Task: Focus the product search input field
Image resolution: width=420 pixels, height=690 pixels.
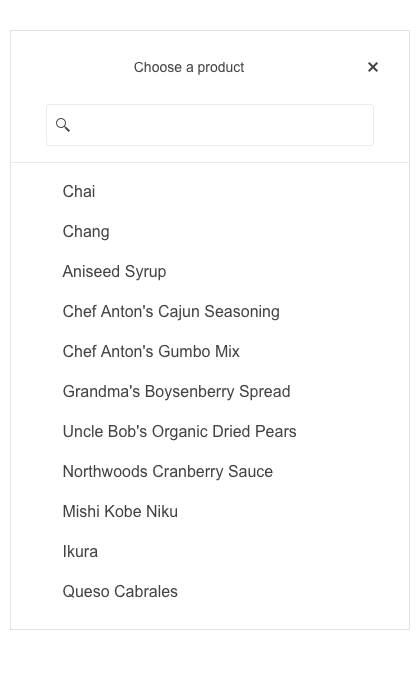Action: (210, 125)
